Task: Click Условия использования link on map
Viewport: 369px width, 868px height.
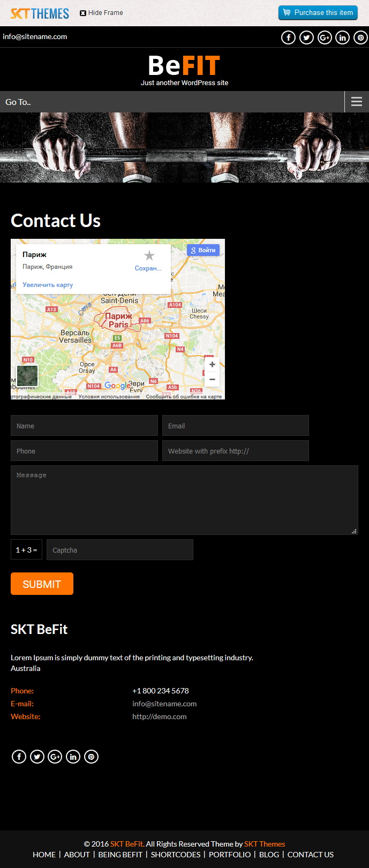Action: pyautogui.click(x=109, y=397)
